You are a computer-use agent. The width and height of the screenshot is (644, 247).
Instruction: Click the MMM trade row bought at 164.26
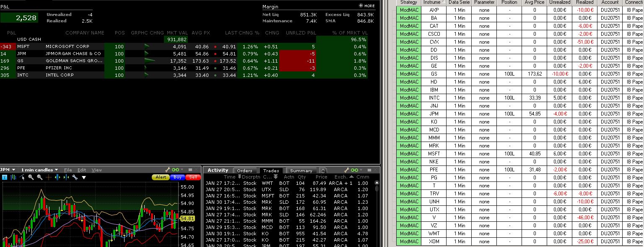287,221
